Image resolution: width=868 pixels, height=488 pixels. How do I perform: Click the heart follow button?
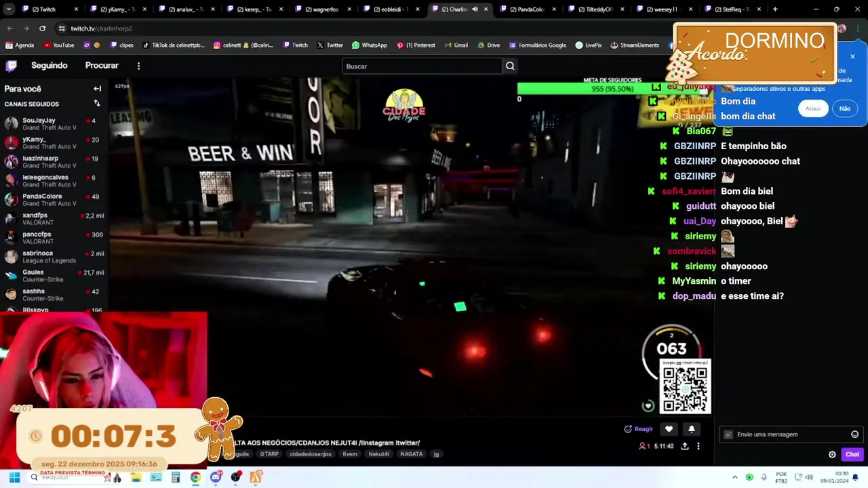click(x=669, y=429)
